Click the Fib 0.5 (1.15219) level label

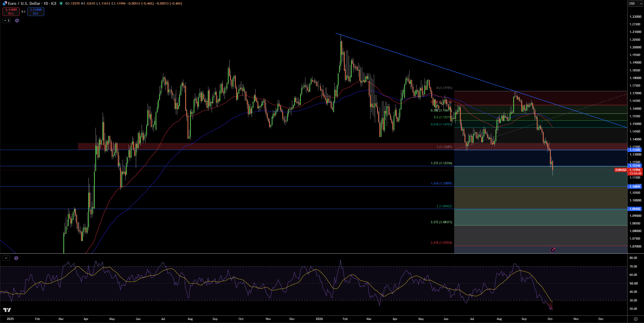click(x=443, y=117)
